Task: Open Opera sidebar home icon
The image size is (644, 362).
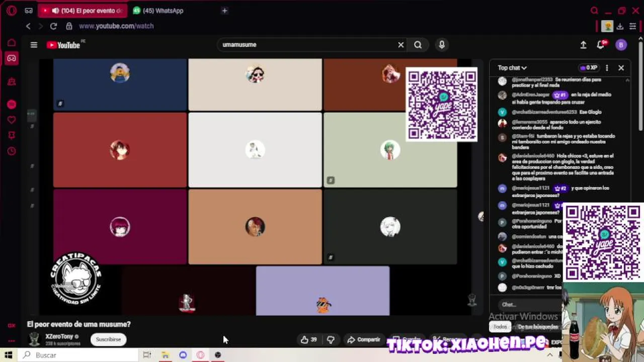Action: click(x=12, y=43)
